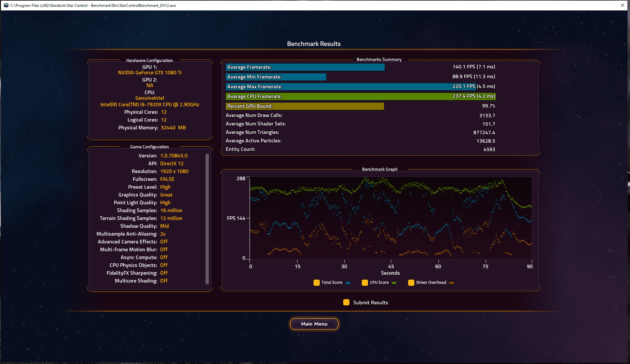Click the Shadow Quality value 'Mid'
The image size is (630, 364).
(x=164, y=226)
